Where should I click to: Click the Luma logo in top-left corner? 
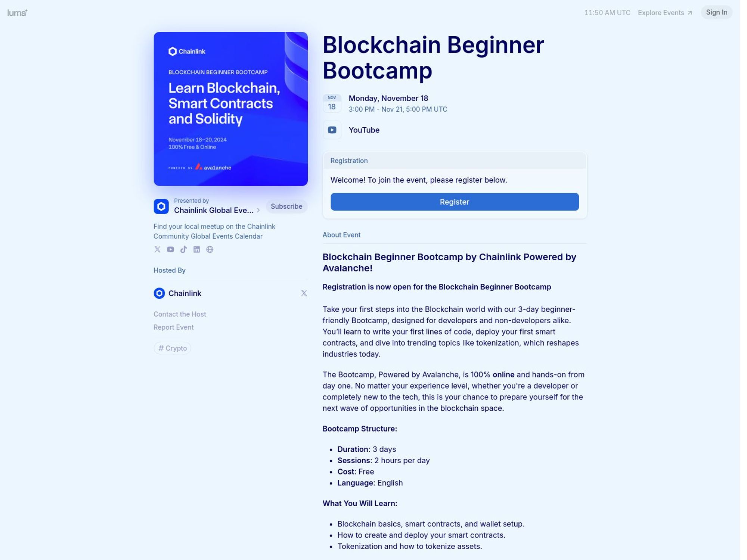coord(17,12)
